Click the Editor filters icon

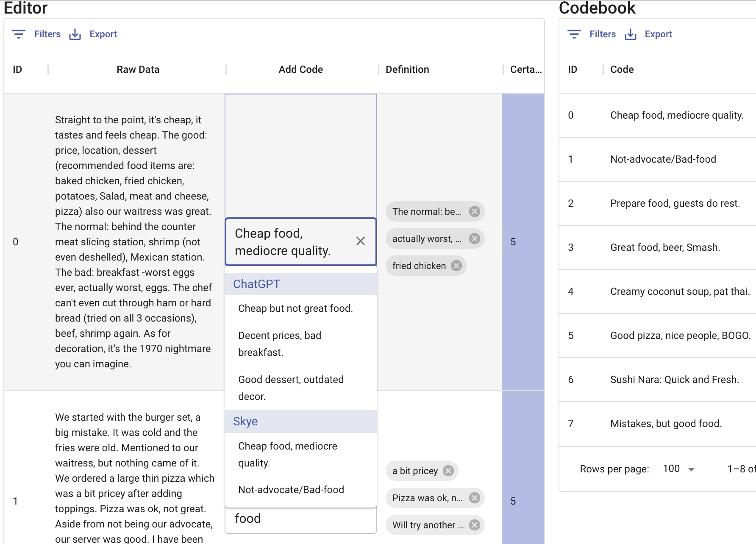click(19, 34)
